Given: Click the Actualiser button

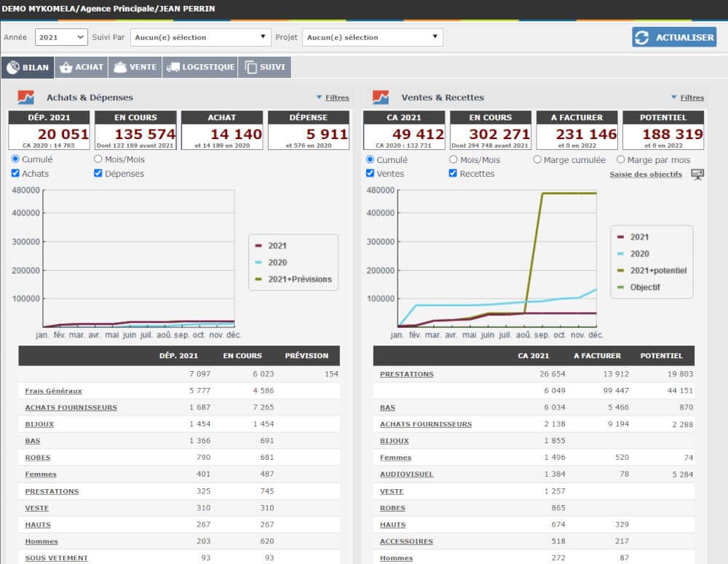Looking at the screenshot, I should (x=674, y=37).
